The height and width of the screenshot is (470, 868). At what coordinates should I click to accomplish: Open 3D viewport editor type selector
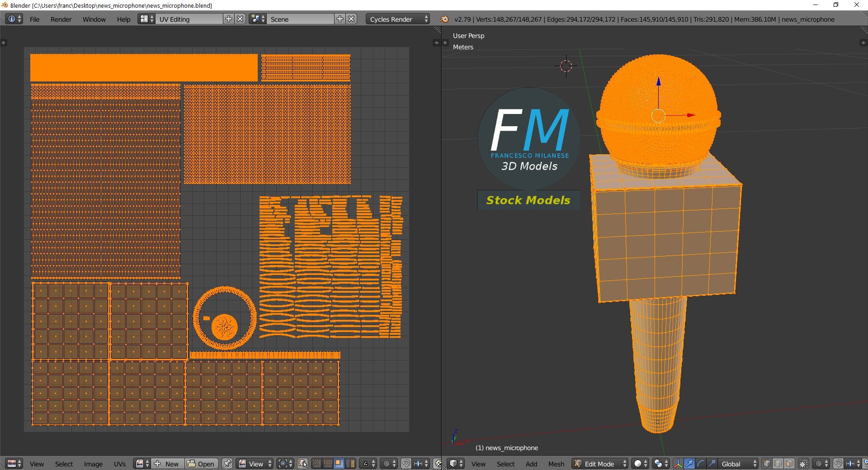[x=456, y=464]
